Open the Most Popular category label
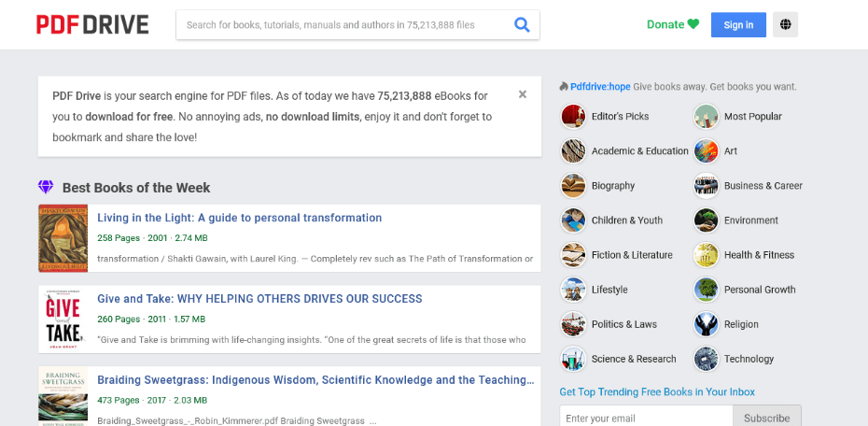The image size is (868, 426). (753, 117)
